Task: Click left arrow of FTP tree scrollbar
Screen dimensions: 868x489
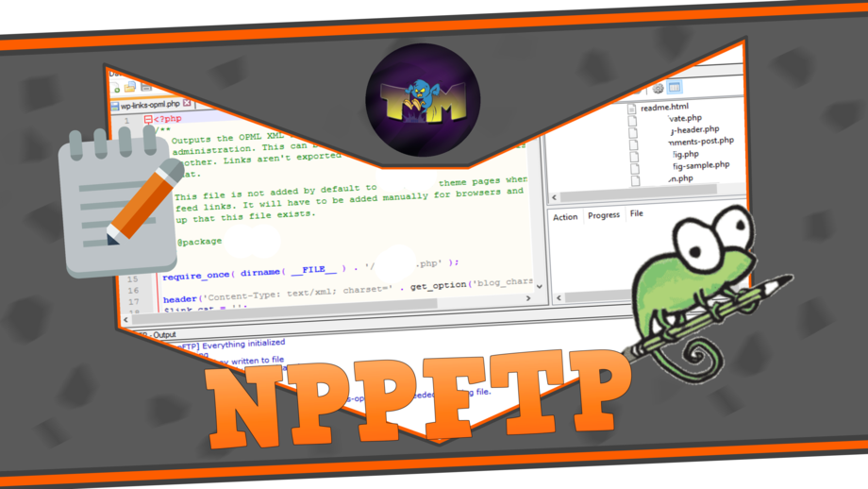Action: pyautogui.click(x=555, y=197)
